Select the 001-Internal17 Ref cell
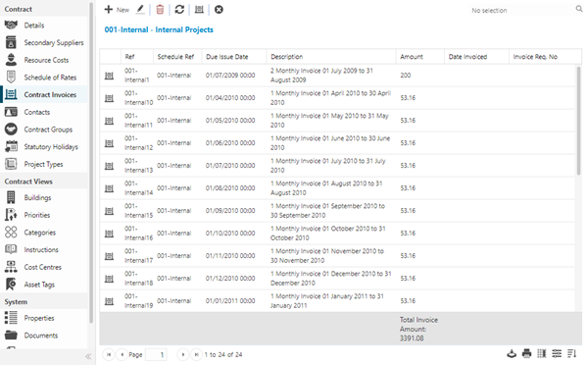This screenshot has width=588, height=365. [137, 256]
